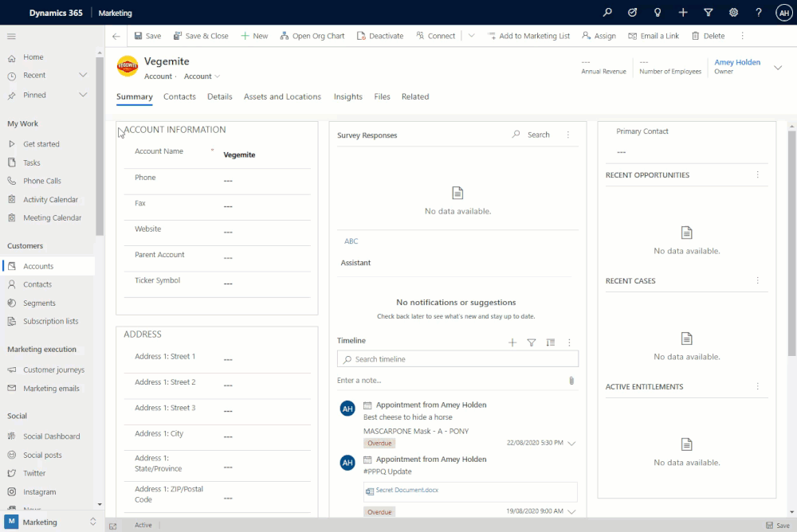
Task: Select Twitter in the Social section
Action: (36, 473)
